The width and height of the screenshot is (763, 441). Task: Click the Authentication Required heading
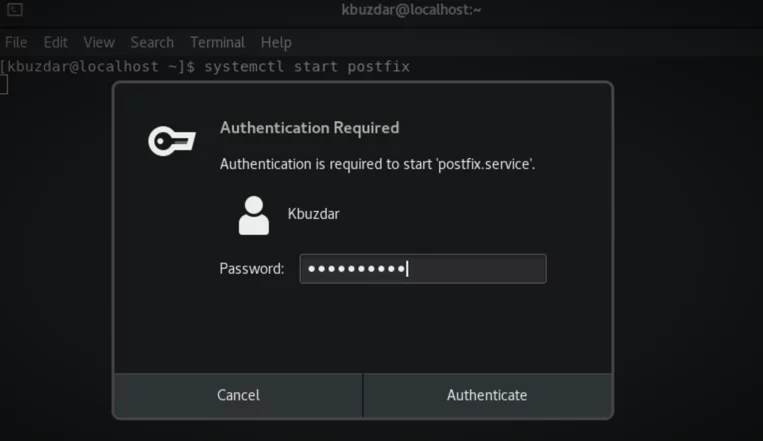point(309,128)
